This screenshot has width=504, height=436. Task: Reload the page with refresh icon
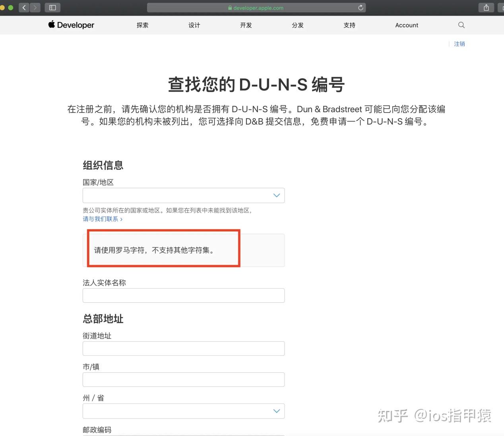pos(361,8)
